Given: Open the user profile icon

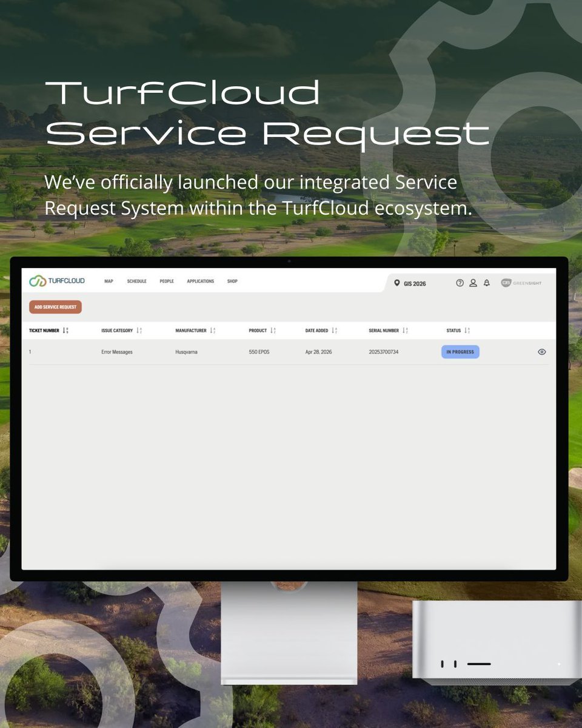Looking at the screenshot, I should point(473,283).
